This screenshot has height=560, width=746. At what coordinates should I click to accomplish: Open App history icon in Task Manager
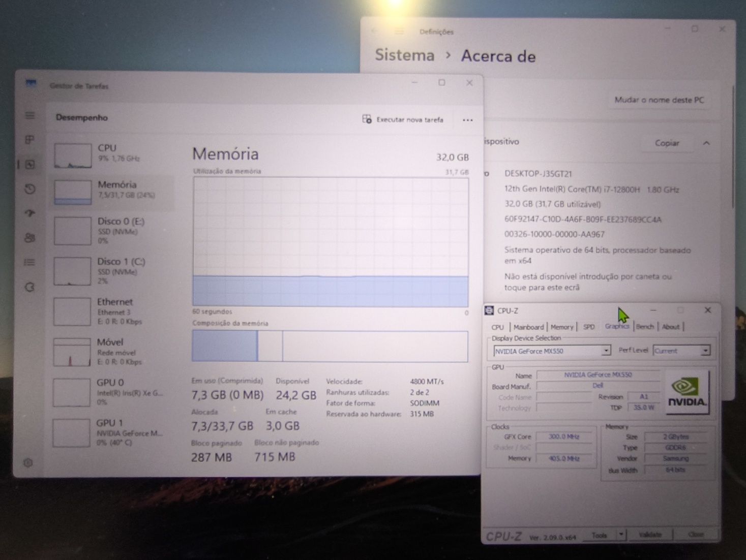(x=30, y=189)
